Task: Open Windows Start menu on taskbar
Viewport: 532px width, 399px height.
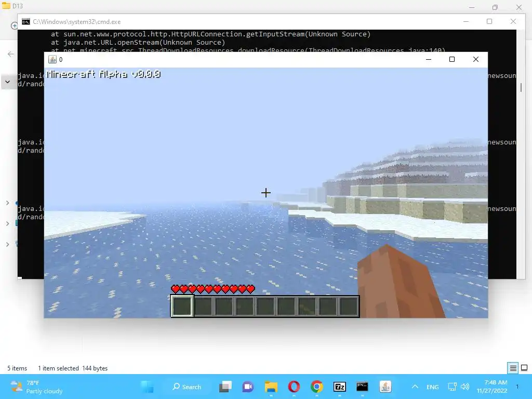Action: [x=147, y=387]
